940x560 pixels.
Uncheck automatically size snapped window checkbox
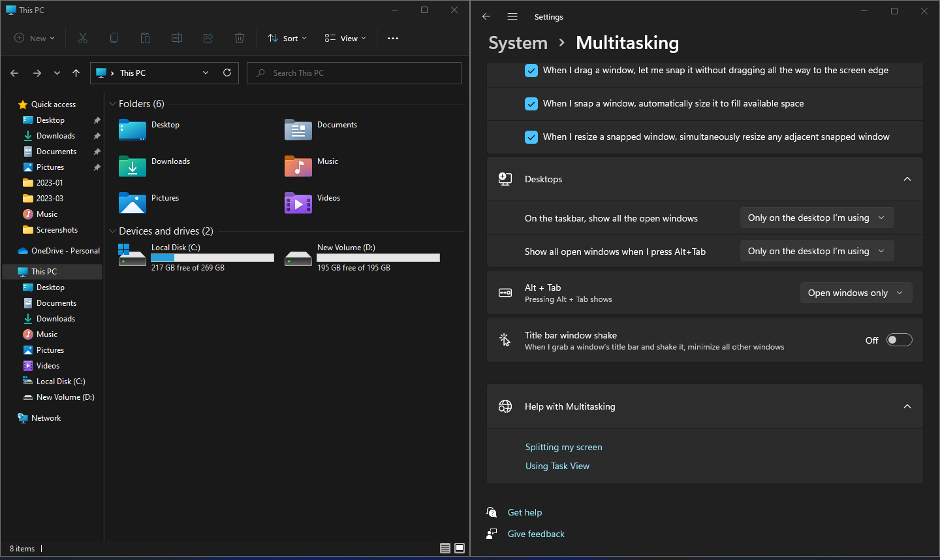click(x=531, y=104)
